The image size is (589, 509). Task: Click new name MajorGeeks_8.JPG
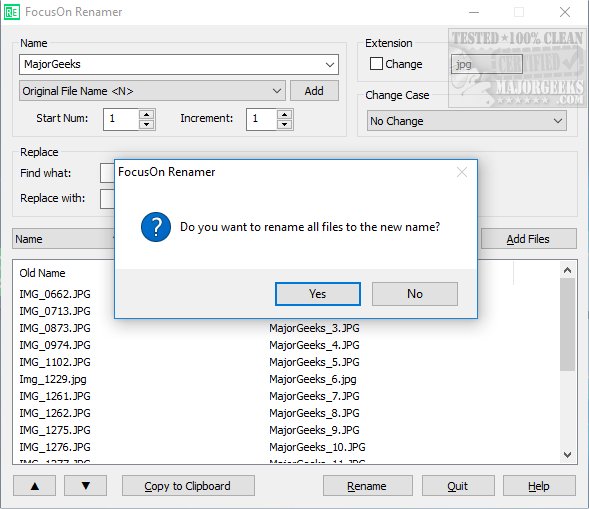click(314, 413)
